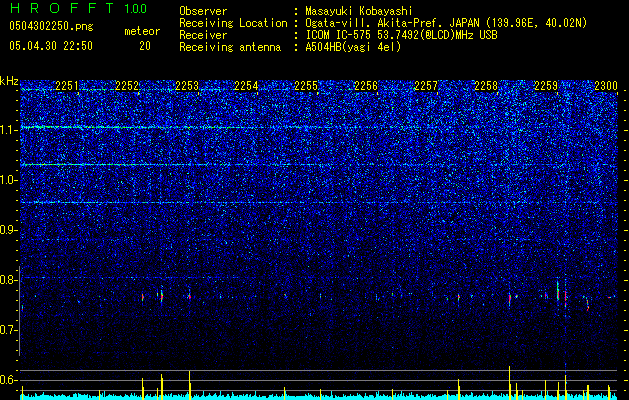Click the HROFFT title text
Viewport: 629px width, 400px height.
pyautogui.click(x=63, y=8)
